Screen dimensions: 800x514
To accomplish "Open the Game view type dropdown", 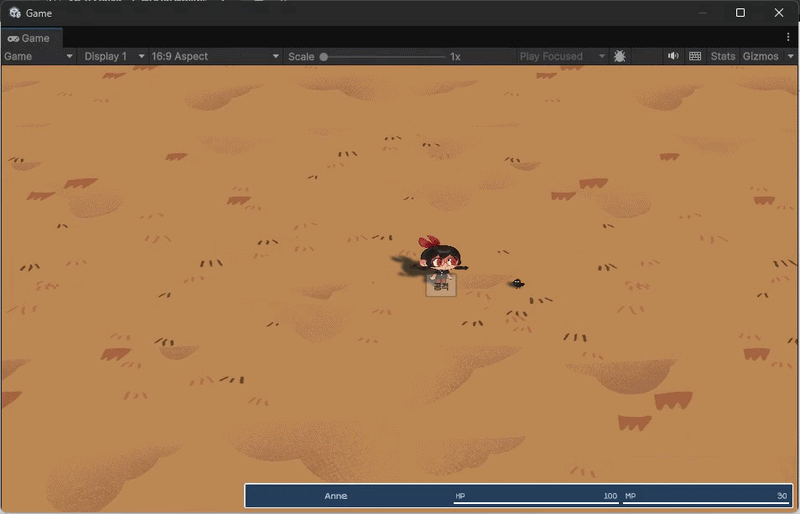I will [38, 57].
